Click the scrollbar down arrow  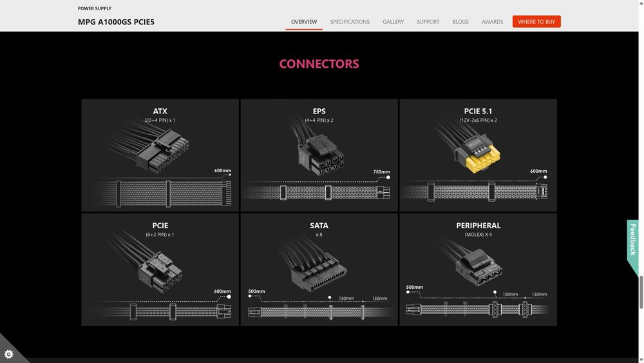point(641,360)
